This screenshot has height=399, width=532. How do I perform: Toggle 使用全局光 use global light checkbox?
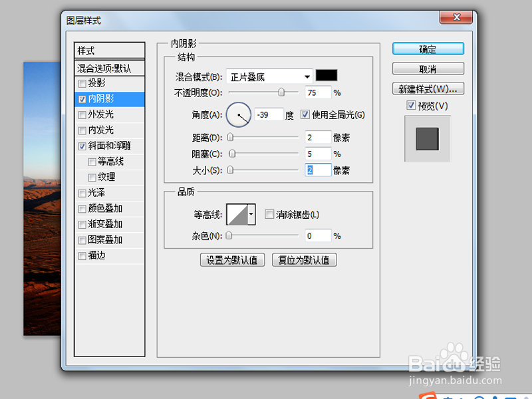point(305,114)
